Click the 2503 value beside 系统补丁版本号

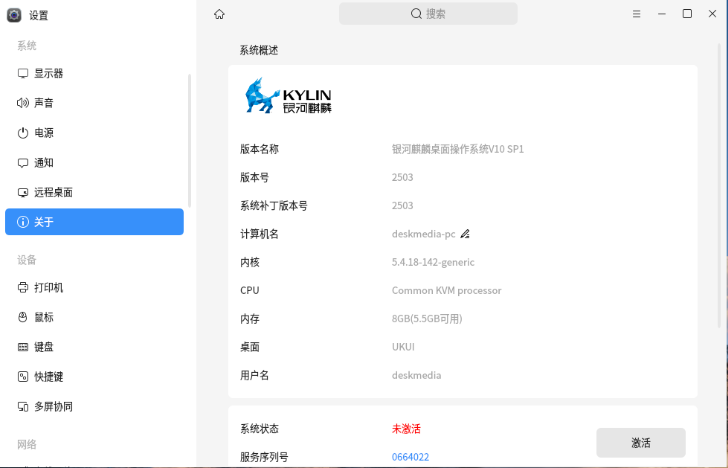pyautogui.click(x=403, y=206)
